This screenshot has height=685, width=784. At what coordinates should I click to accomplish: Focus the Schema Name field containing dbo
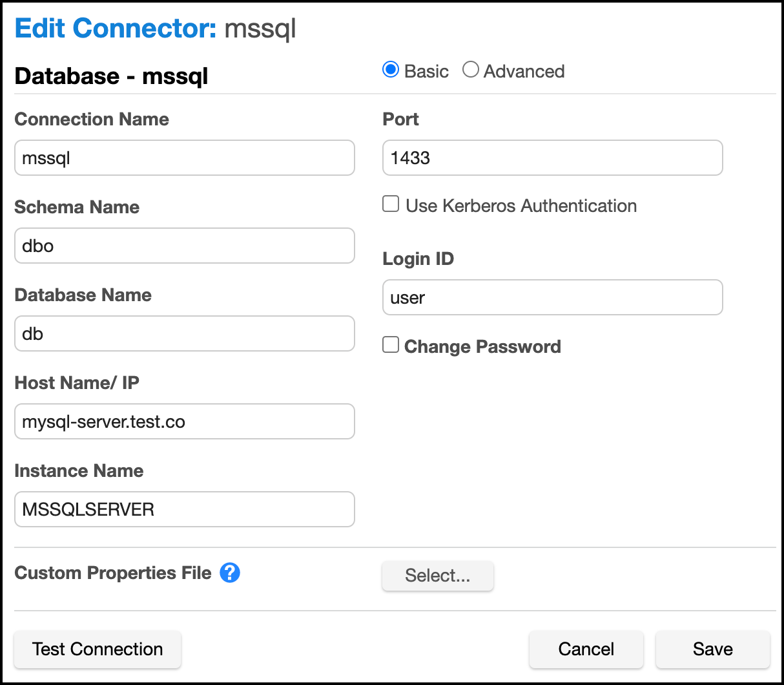[185, 246]
